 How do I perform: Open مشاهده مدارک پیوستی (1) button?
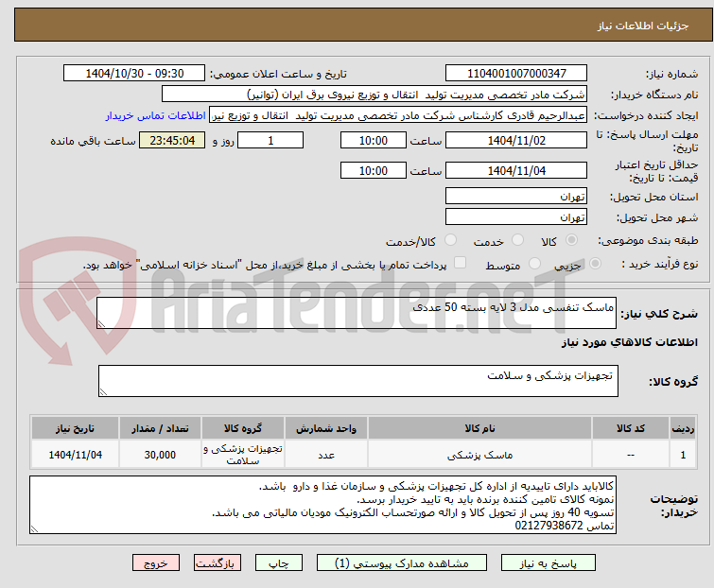(402, 563)
